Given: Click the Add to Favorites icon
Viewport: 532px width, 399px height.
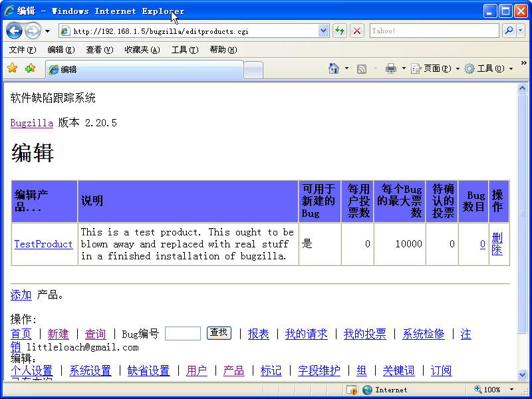Looking at the screenshot, I should click(x=30, y=68).
